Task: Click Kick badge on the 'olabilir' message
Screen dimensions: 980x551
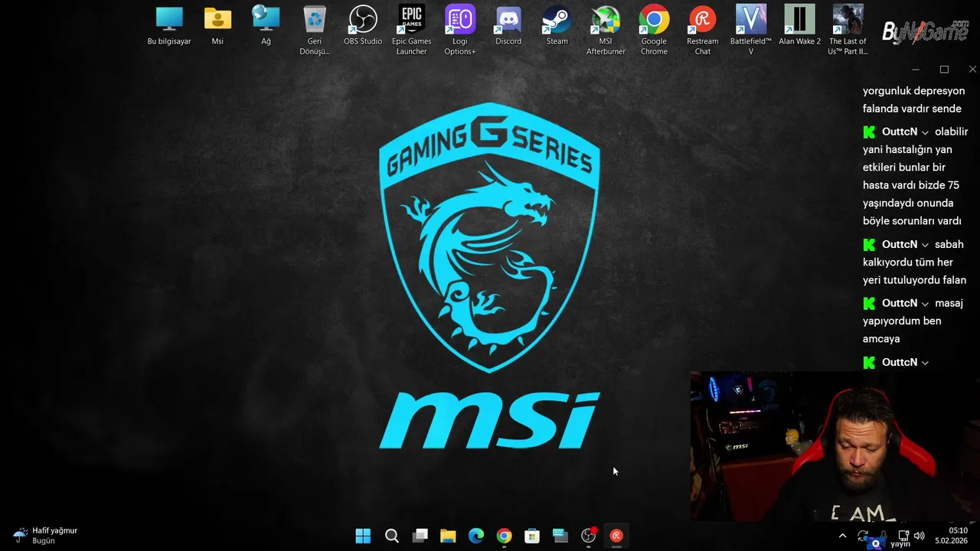Action: click(x=869, y=132)
